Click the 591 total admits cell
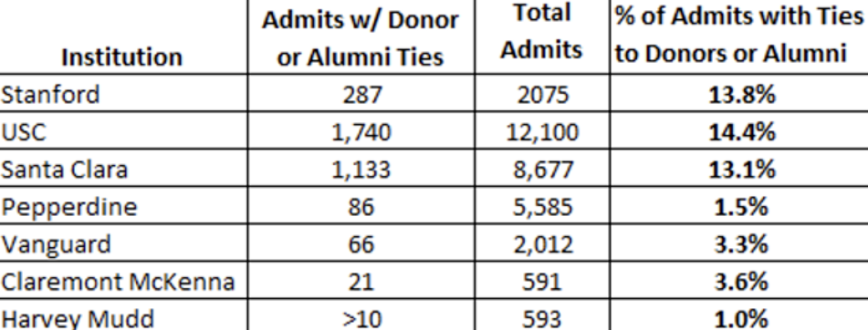This screenshot has height=330, width=868. pos(542,282)
